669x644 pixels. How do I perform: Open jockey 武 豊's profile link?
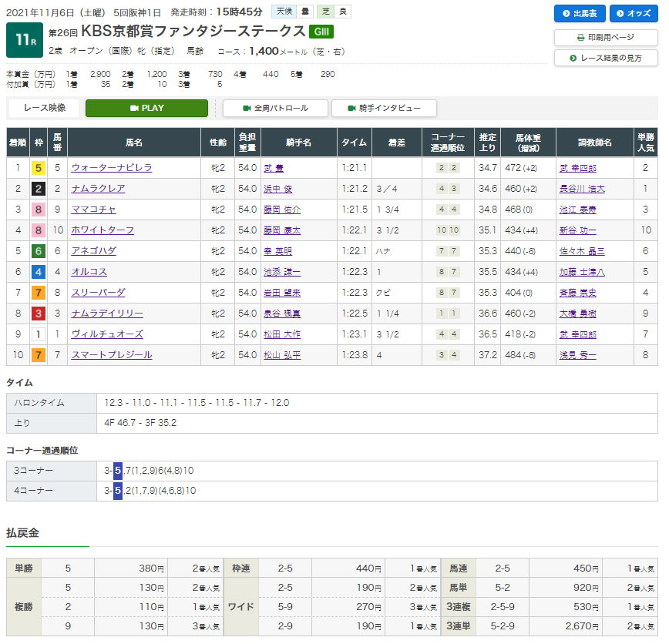tap(273, 168)
